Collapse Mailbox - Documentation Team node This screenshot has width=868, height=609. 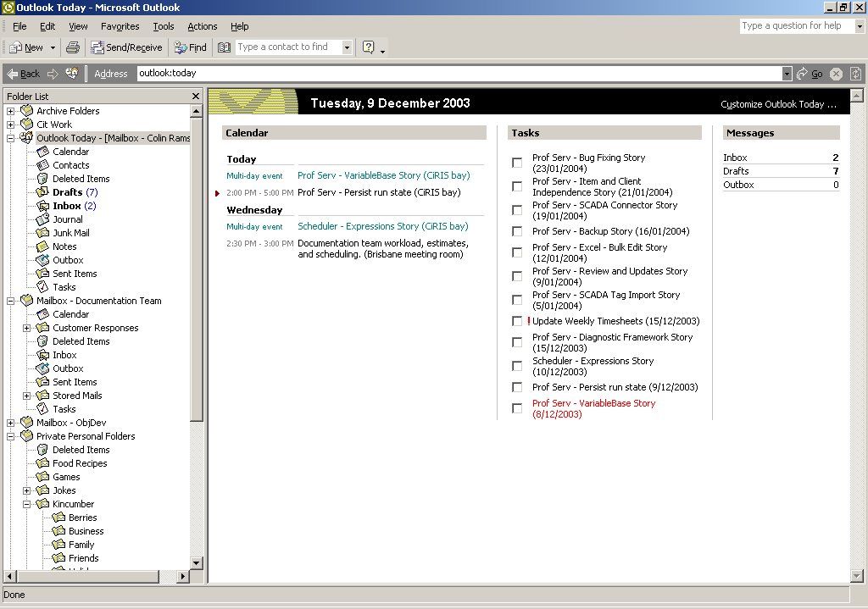click(x=10, y=301)
